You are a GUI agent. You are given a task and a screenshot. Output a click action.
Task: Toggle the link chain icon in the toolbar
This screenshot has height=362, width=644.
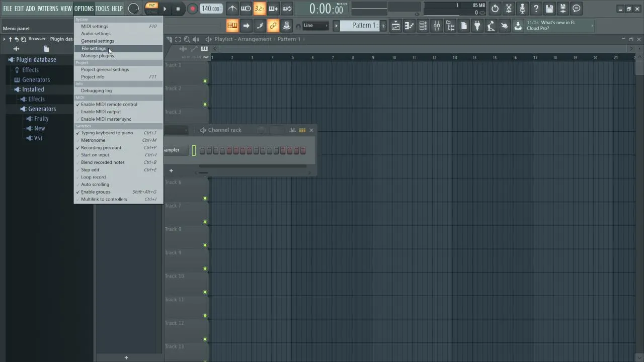click(x=273, y=26)
